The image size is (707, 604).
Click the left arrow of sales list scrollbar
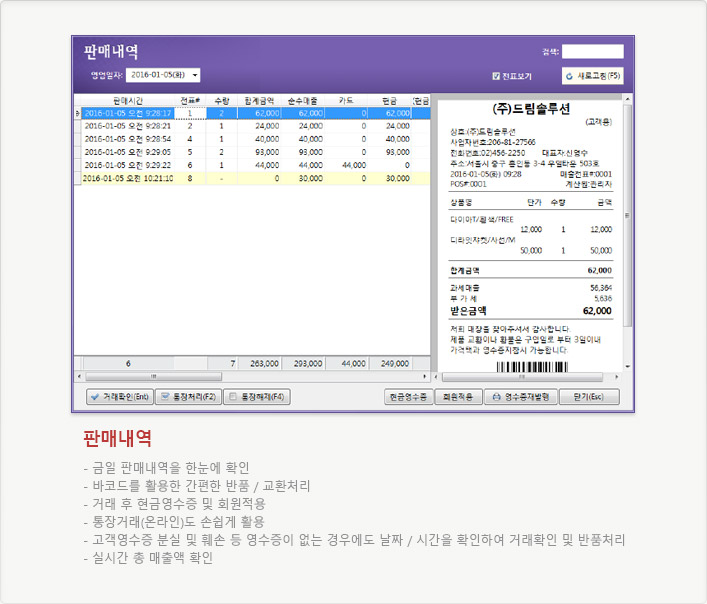[x=79, y=376]
